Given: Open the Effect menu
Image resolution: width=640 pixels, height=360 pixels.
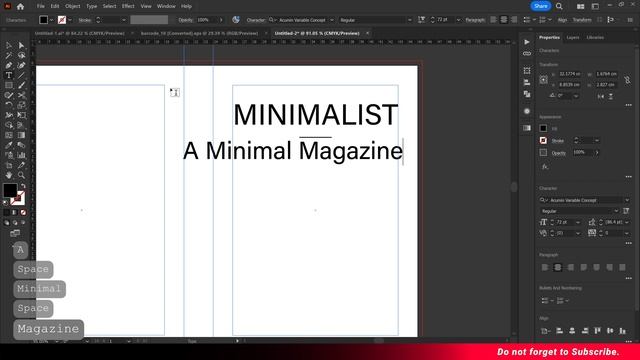Looking at the screenshot, I should coord(128,6).
